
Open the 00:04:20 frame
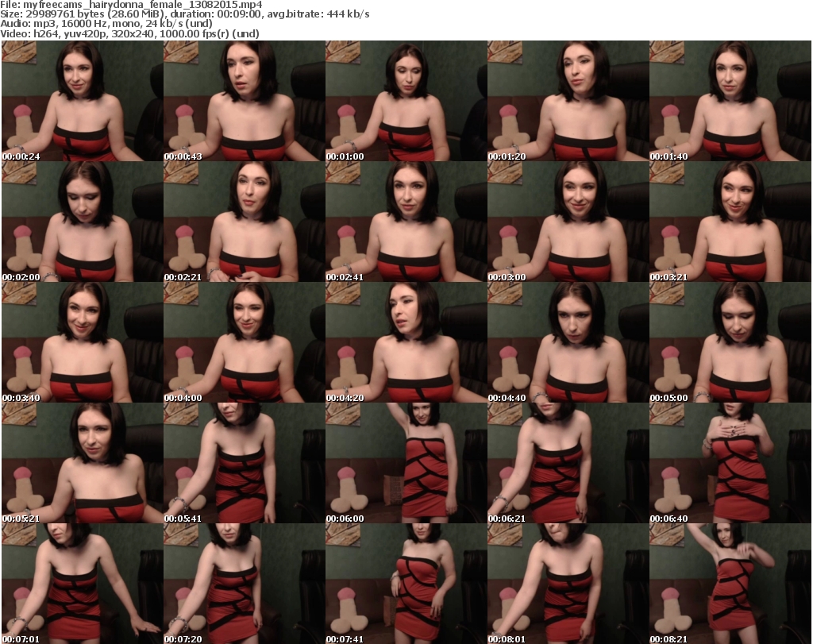[x=406, y=343]
